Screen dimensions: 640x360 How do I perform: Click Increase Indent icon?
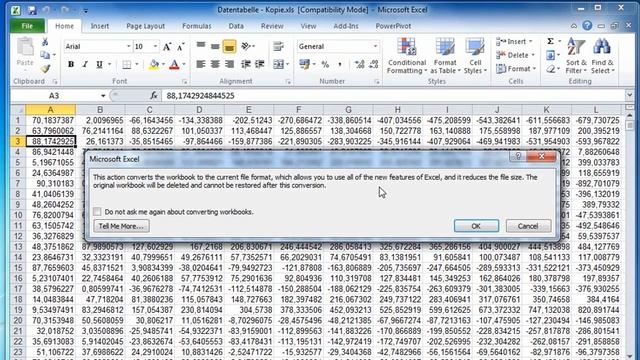[x=260, y=64]
